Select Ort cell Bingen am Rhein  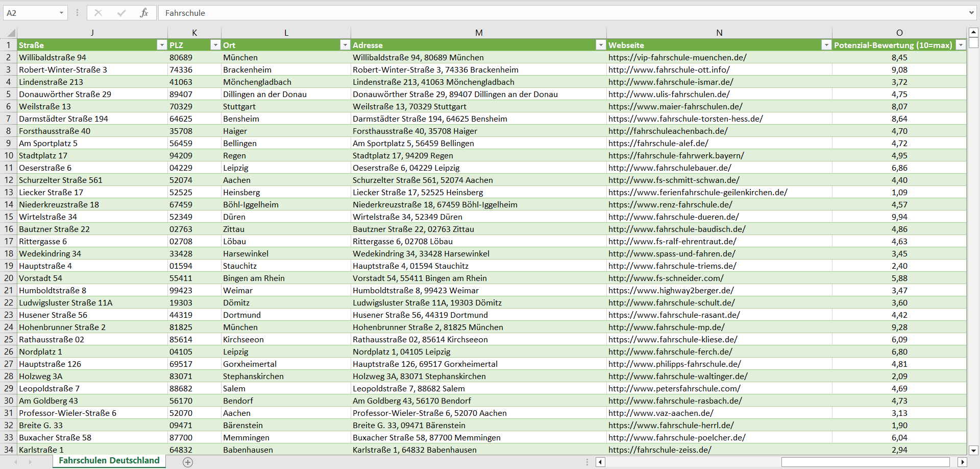(286, 278)
